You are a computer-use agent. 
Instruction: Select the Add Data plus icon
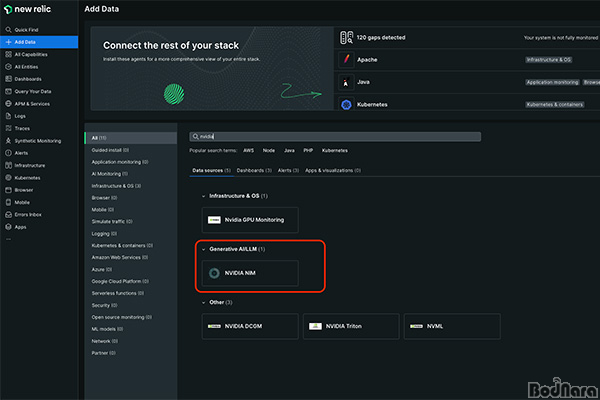8,42
